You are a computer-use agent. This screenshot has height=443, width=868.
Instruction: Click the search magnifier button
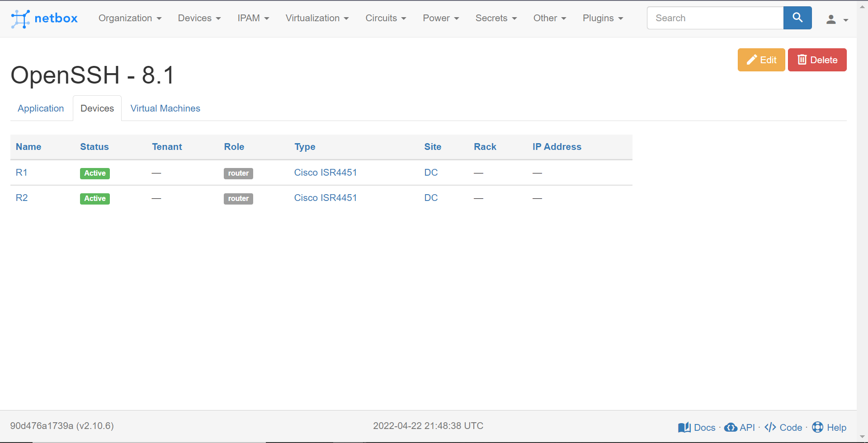click(x=797, y=18)
